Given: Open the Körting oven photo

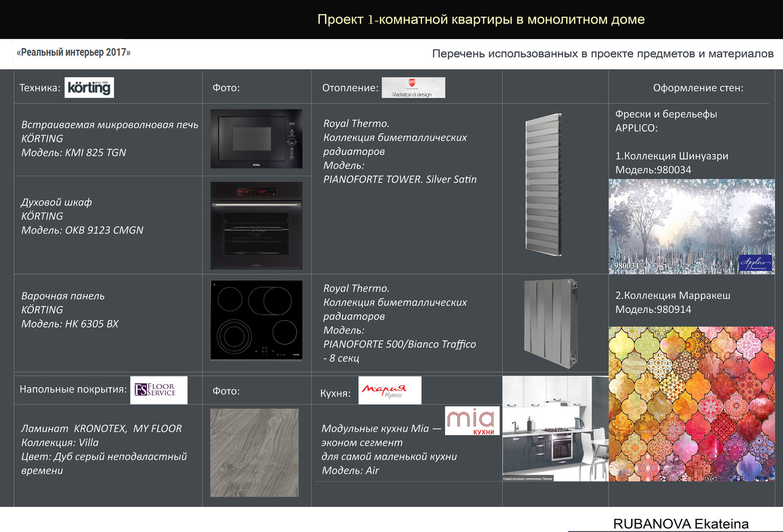Looking at the screenshot, I should point(256,226).
